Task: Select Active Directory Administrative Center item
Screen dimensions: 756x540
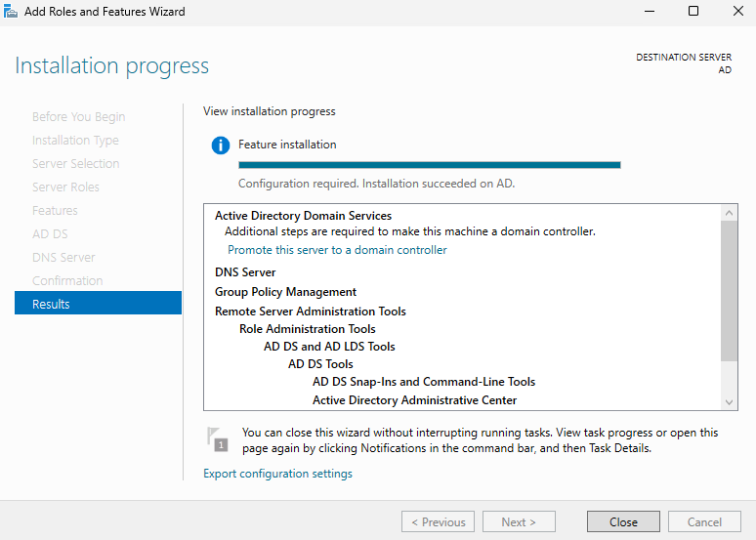Action: coord(414,400)
